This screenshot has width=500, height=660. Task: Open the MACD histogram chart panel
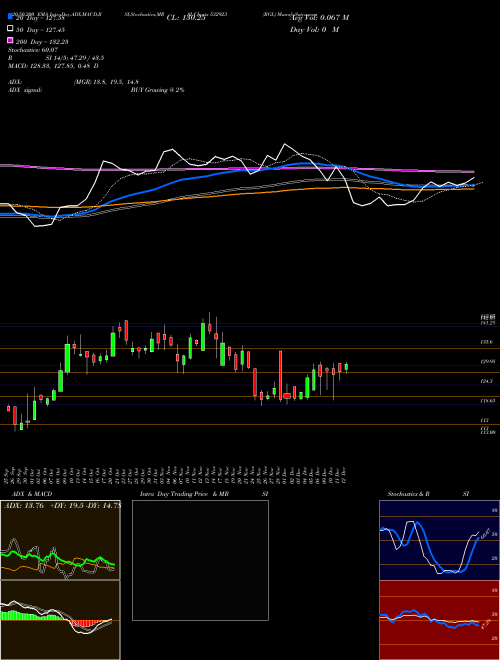[x=60, y=620]
